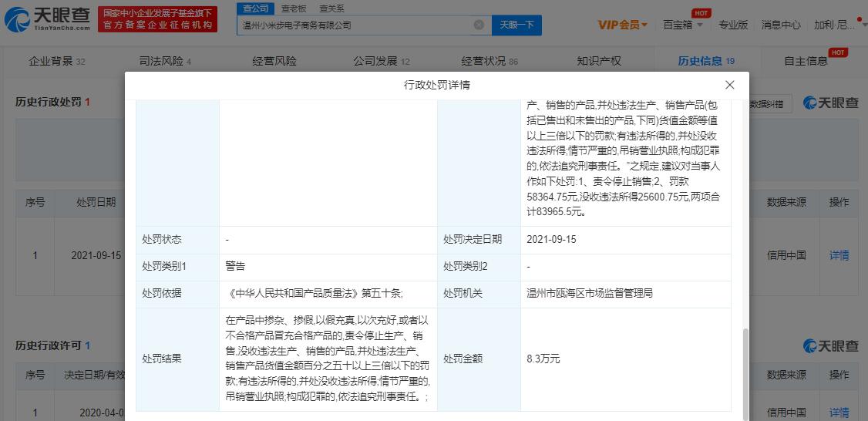Click the 《中华人民共和国产品质量法》第五十条 text
This screenshot has width=868, height=421.
[314, 294]
